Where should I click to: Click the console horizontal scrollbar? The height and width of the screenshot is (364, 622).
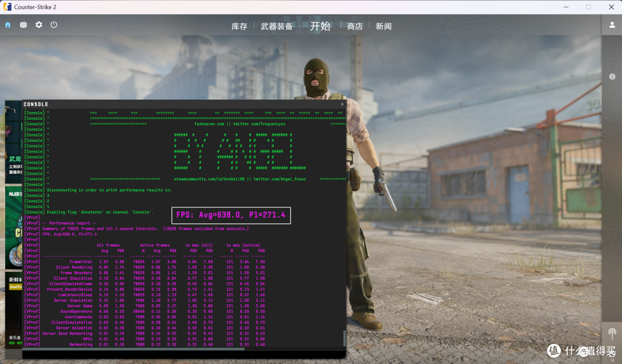pos(133,349)
